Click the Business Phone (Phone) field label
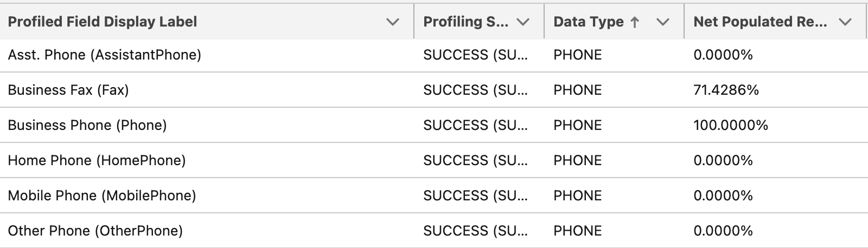Viewport: 868px width, 248px height. (x=87, y=125)
